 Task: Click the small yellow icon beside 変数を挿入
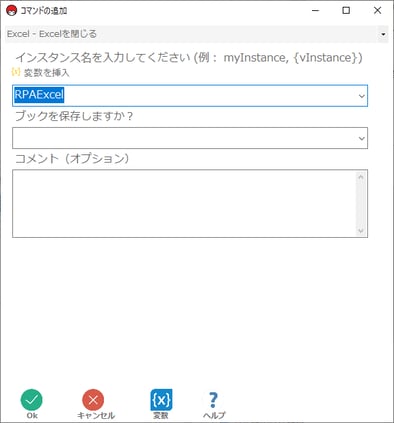click(x=16, y=72)
